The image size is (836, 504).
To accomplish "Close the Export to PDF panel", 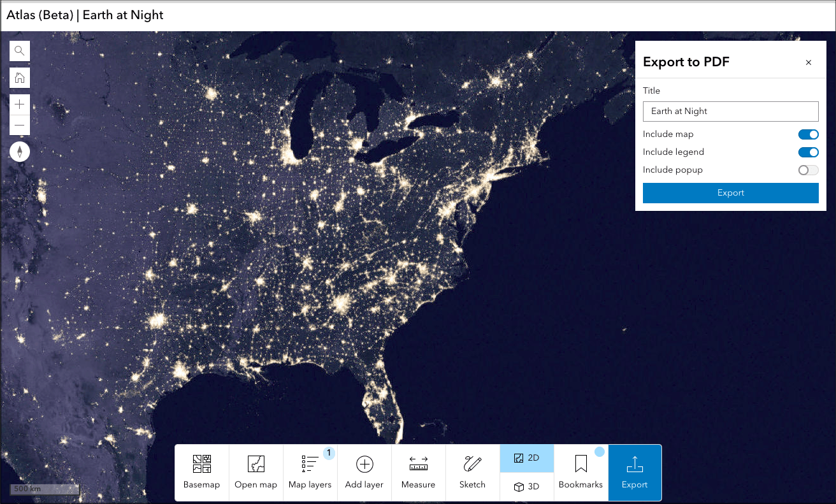I will click(809, 62).
